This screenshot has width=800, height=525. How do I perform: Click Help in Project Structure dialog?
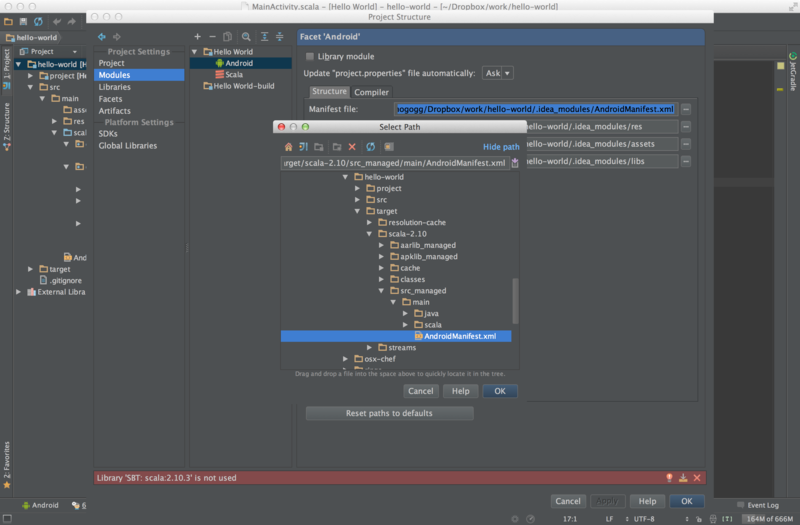tap(647, 502)
